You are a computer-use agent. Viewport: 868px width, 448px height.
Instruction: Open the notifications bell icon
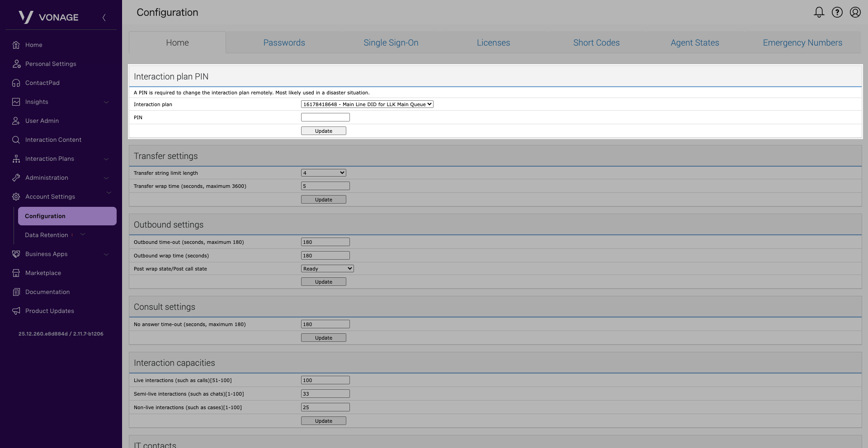[x=819, y=12]
